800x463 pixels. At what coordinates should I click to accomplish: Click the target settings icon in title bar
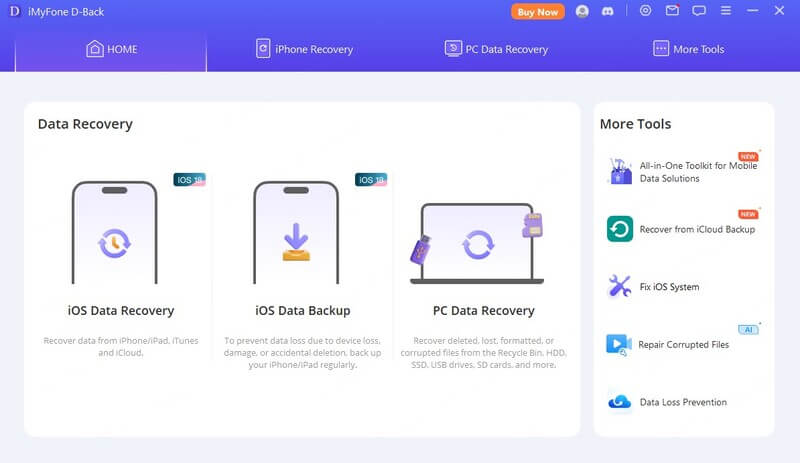(x=645, y=11)
